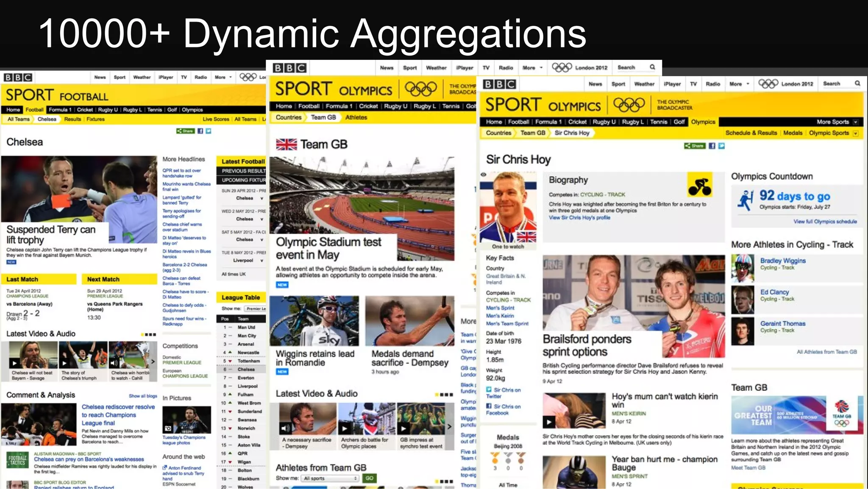Click 'Schedule & Results' on the Hoy page
This screenshot has width=868, height=489.
[751, 133]
